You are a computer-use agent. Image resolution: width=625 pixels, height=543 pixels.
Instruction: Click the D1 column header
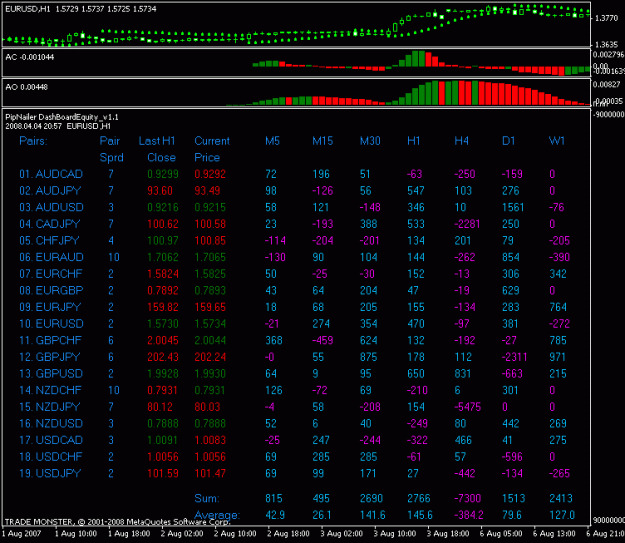(x=509, y=141)
